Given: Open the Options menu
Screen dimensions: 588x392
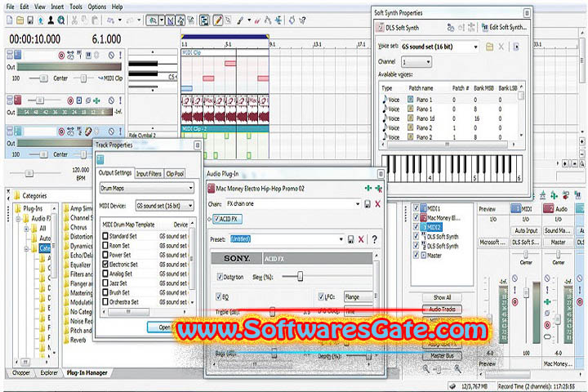Looking at the screenshot, I should [97, 7].
